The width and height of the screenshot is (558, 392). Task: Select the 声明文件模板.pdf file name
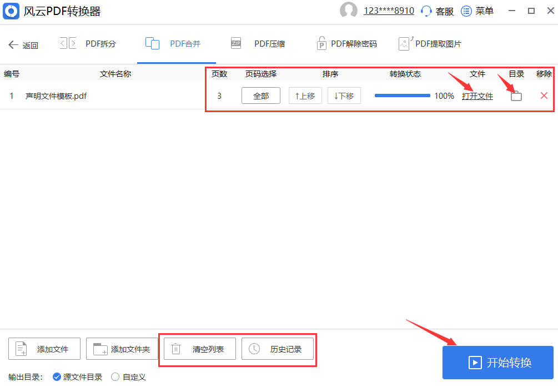point(56,96)
